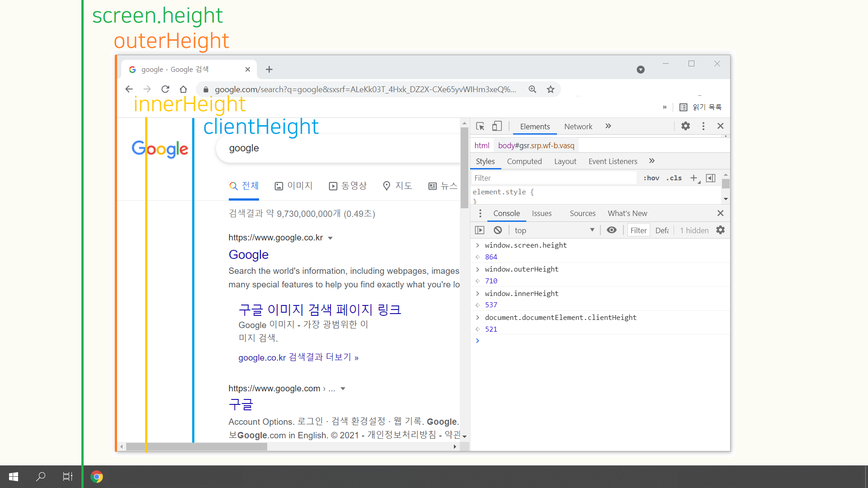Screen dimensions: 868x488
Task: Expand more Styles pane tabs chevron
Action: (x=651, y=161)
